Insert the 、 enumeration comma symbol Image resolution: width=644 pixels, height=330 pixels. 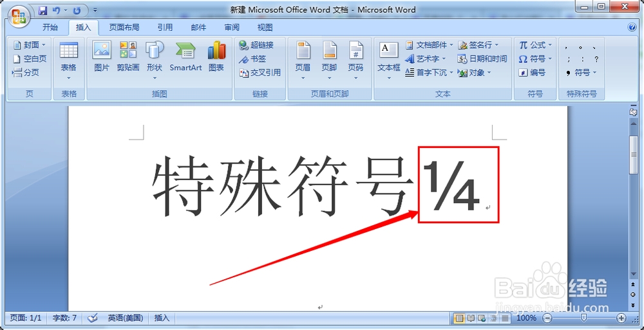[594, 47]
